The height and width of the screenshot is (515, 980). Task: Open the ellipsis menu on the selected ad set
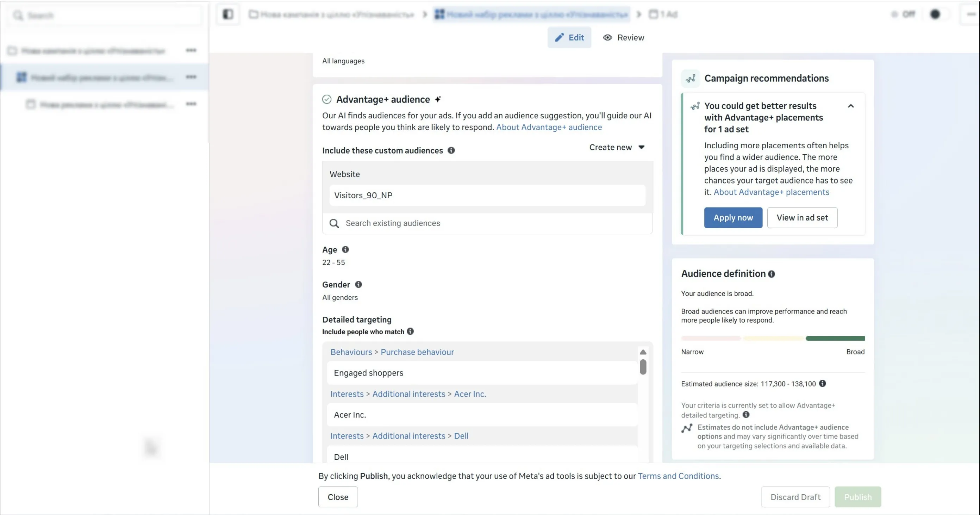191,77
